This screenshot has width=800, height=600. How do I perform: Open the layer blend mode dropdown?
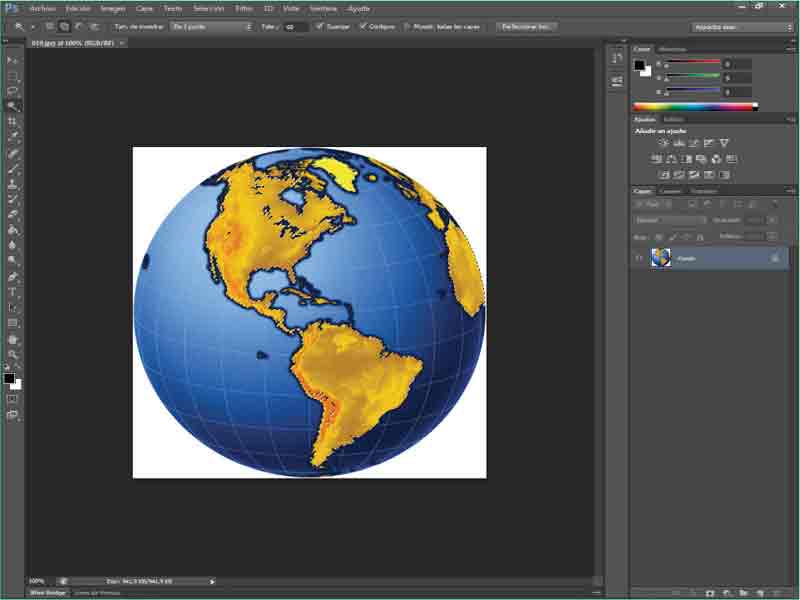coord(670,220)
